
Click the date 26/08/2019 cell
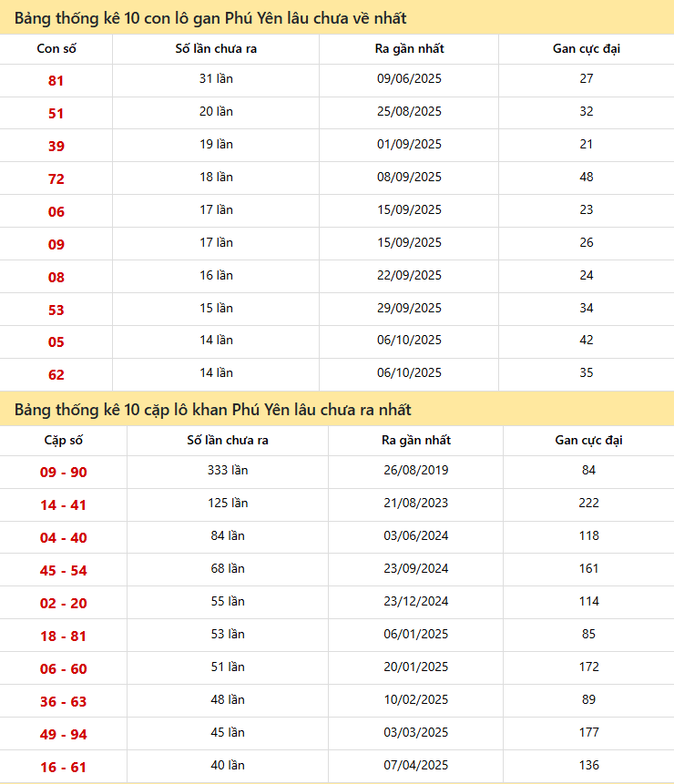[x=416, y=471]
